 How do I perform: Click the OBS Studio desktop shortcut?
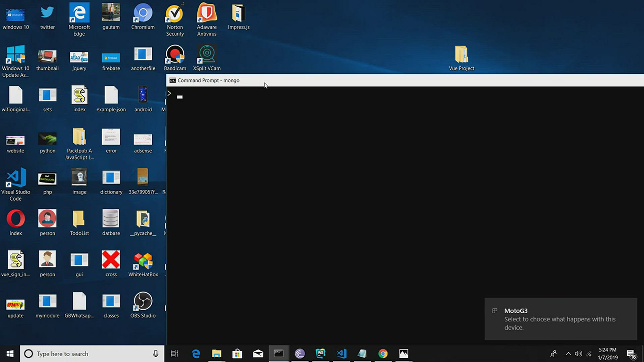pos(143,301)
